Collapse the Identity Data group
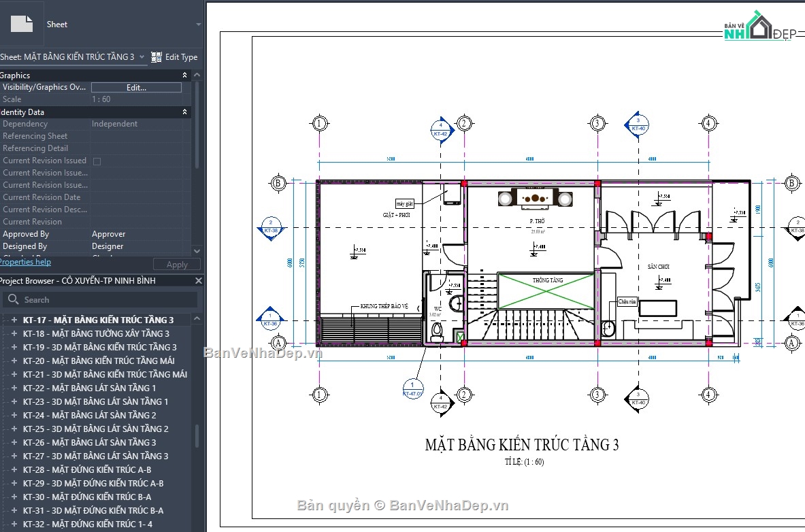This screenshot has height=532, width=805. click(185, 112)
